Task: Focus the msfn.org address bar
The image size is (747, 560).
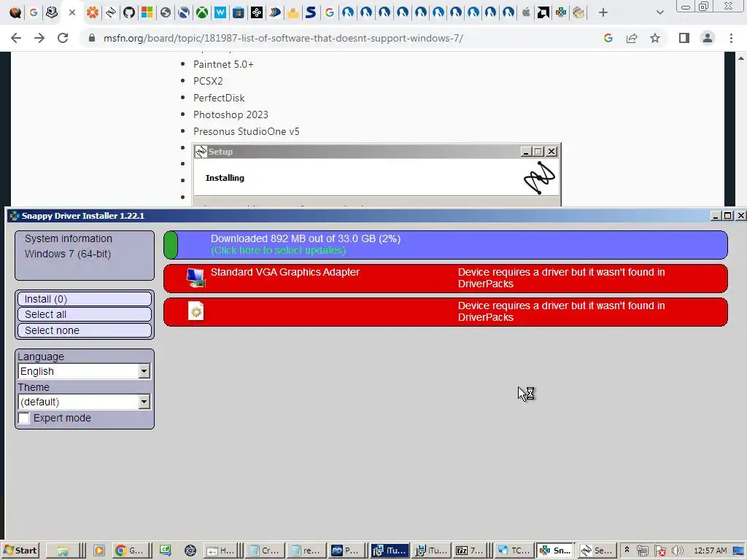Action: (283, 38)
